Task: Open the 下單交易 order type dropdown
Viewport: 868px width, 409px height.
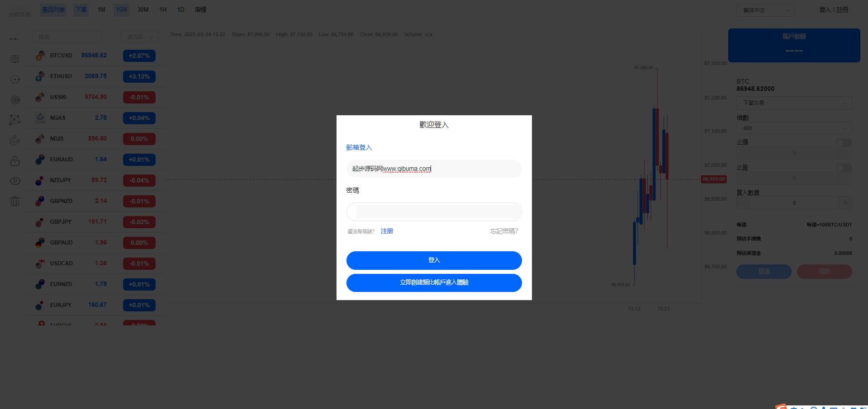Action: coord(794,103)
